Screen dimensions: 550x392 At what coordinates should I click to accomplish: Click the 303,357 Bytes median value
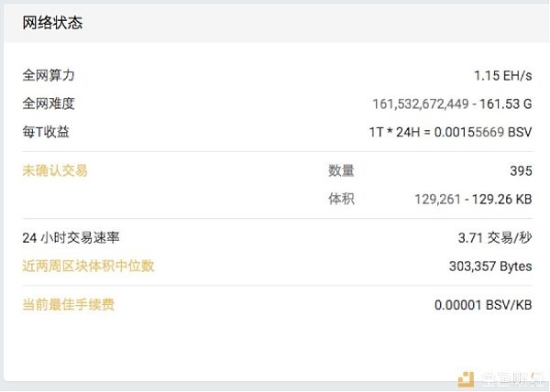(490, 267)
